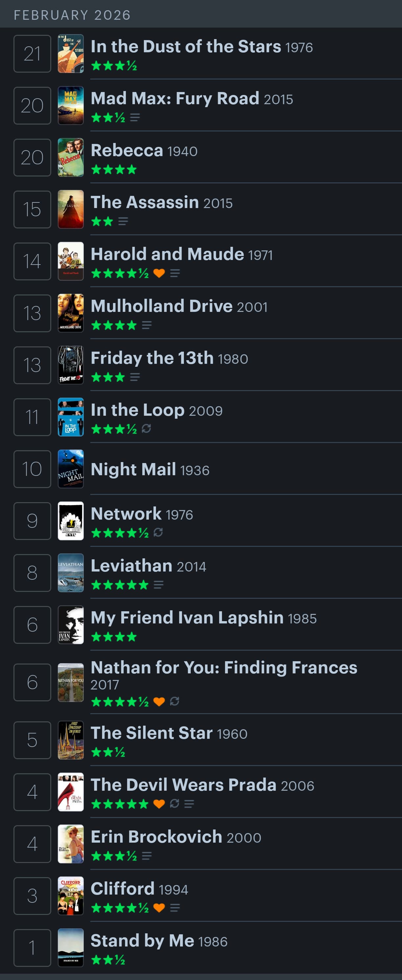Screen dimensions: 402x980
Task: Click the rewatch icon on The Devil Wears Prada
Action: 175,803
